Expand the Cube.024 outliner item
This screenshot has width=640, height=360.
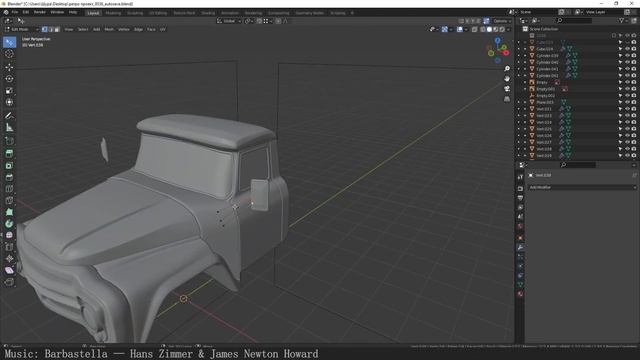(x=525, y=49)
